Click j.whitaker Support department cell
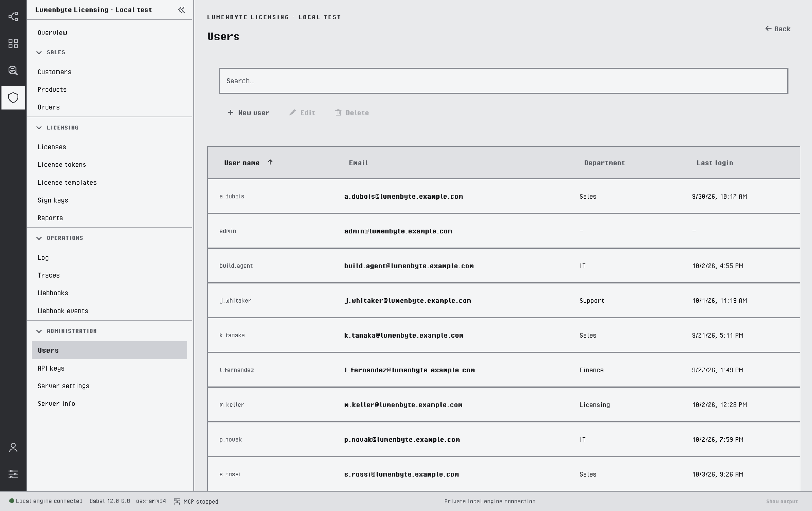The image size is (812, 511). click(591, 301)
